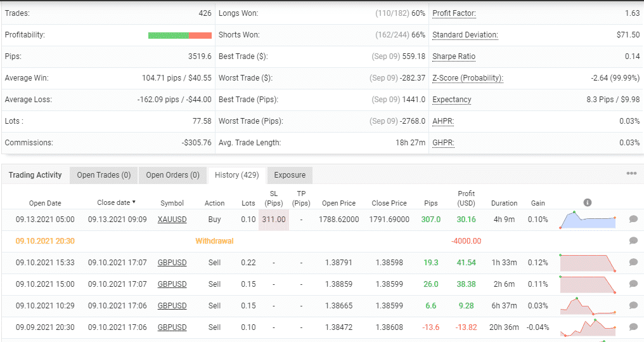Open comment bubble for GBPUSD 10:29 trade
The width and height of the screenshot is (644, 342).
[x=633, y=305]
